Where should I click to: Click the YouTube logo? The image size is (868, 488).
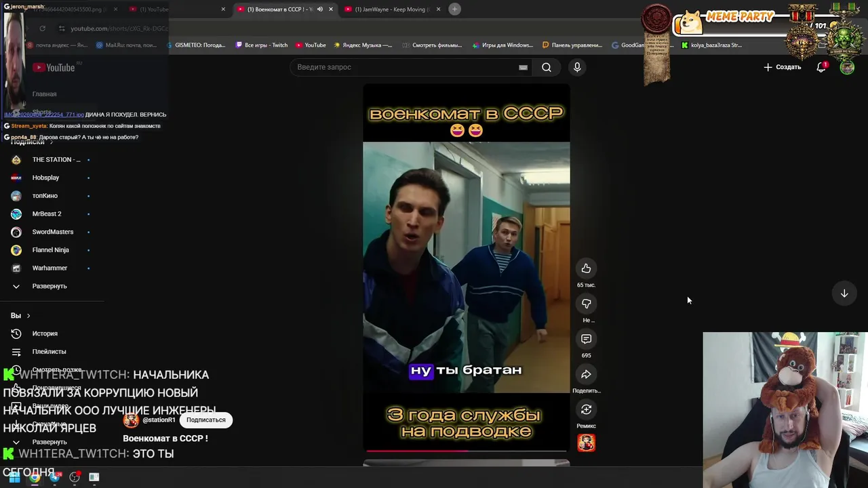click(x=54, y=67)
